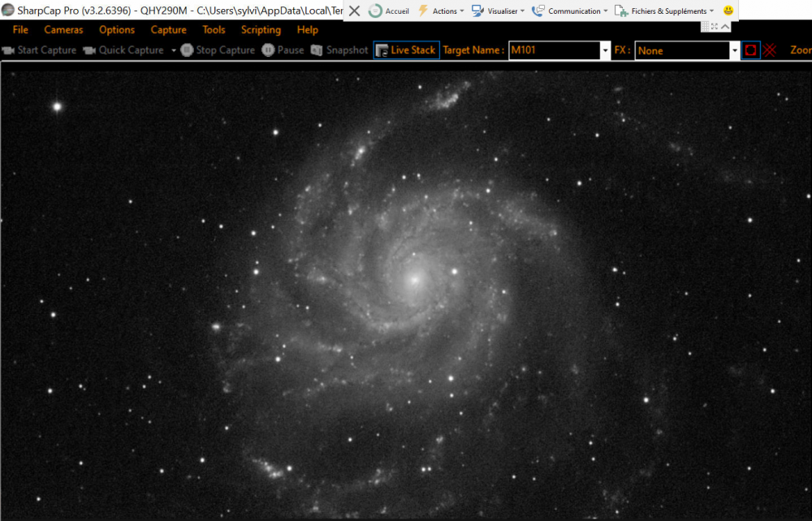Viewport: 812px width, 521px height.
Task: Collapse the remote toolbar with the chevron
Action: 725,27
